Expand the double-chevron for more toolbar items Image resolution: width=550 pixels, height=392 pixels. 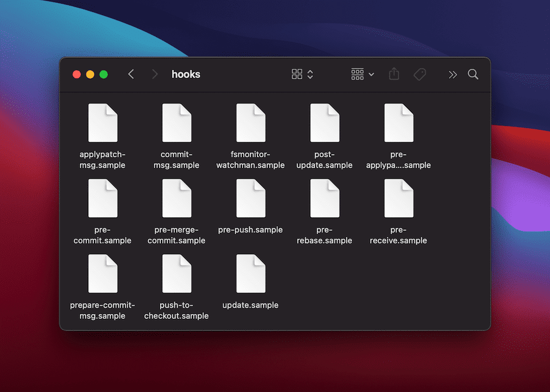452,74
